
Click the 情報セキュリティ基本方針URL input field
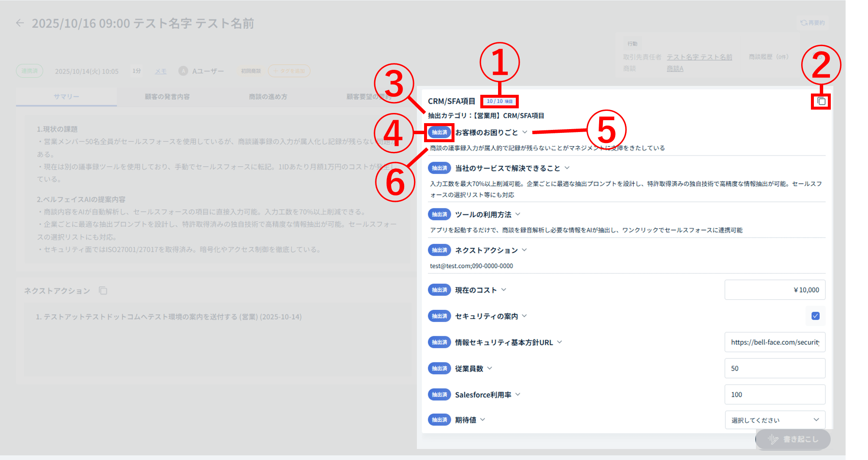coord(775,342)
